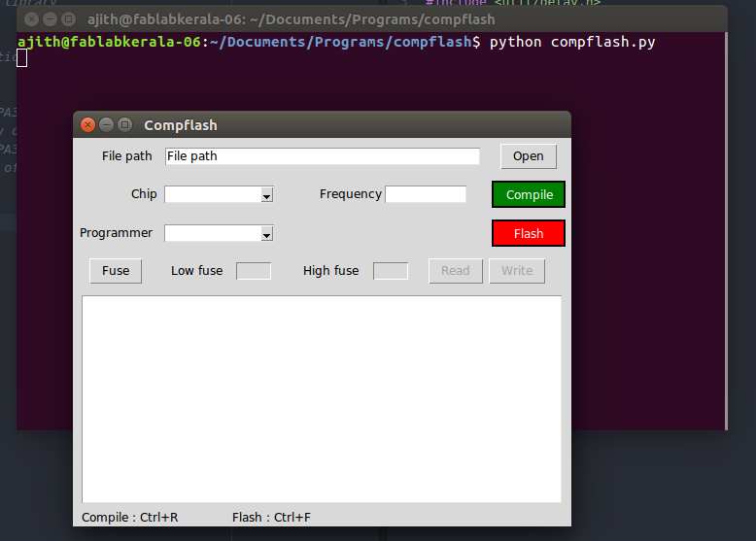Close the Compflash window
The height and width of the screenshot is (541, 756).
click(x=87, y=124)
